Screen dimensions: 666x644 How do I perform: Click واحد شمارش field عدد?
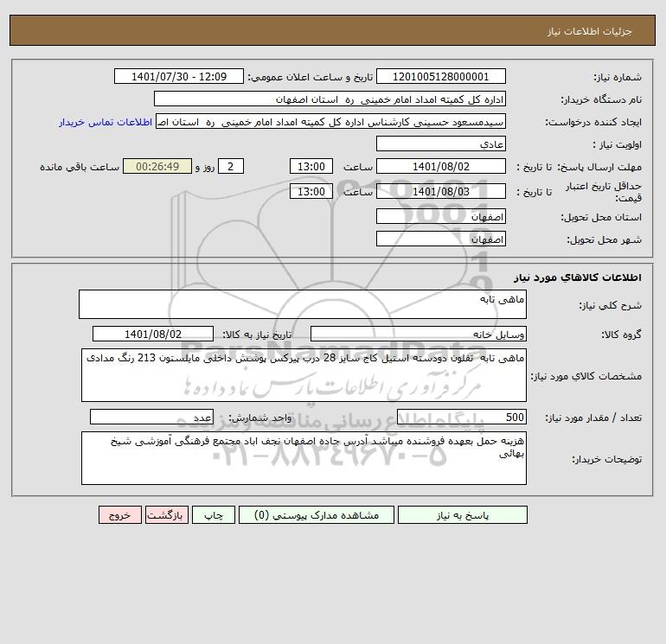tap(151, 417)
